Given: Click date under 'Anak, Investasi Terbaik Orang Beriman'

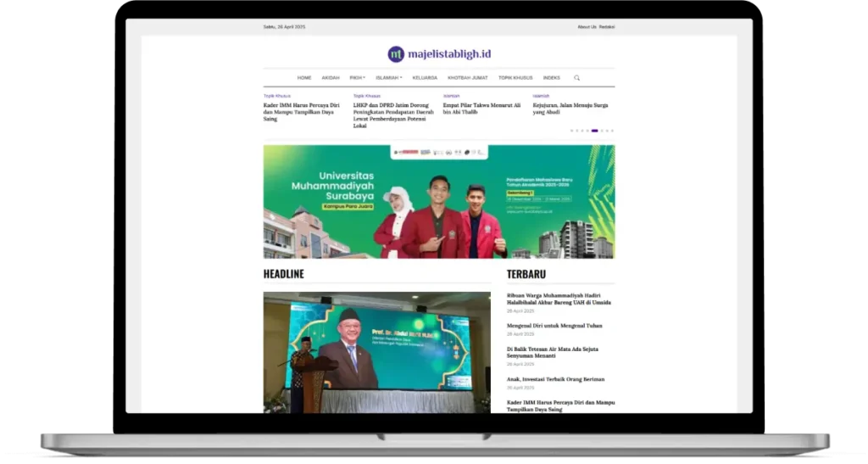Looking at the screenshot, I should click(520, 389).
